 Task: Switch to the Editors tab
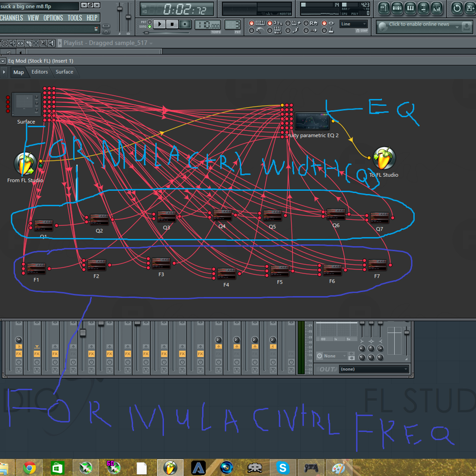40,72
